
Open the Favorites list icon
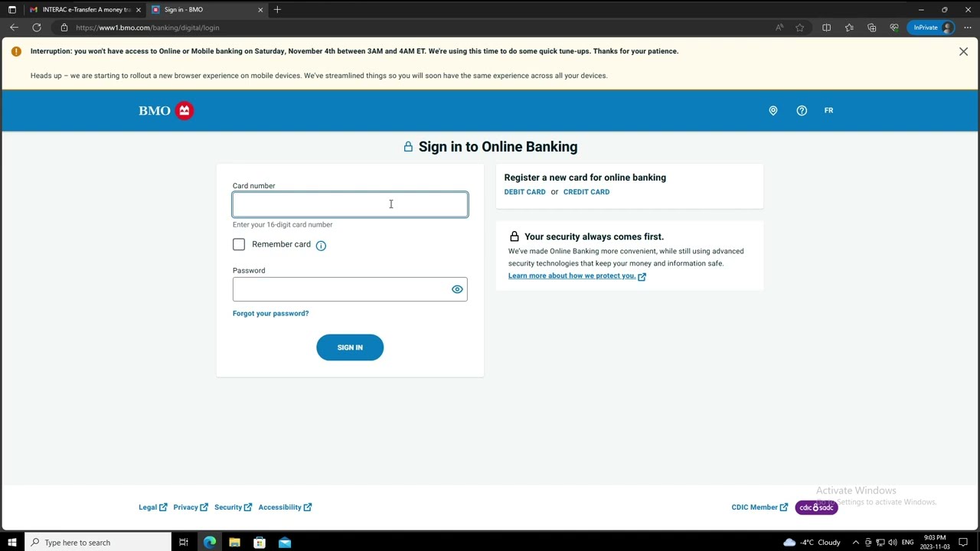(x=849, y=28)
